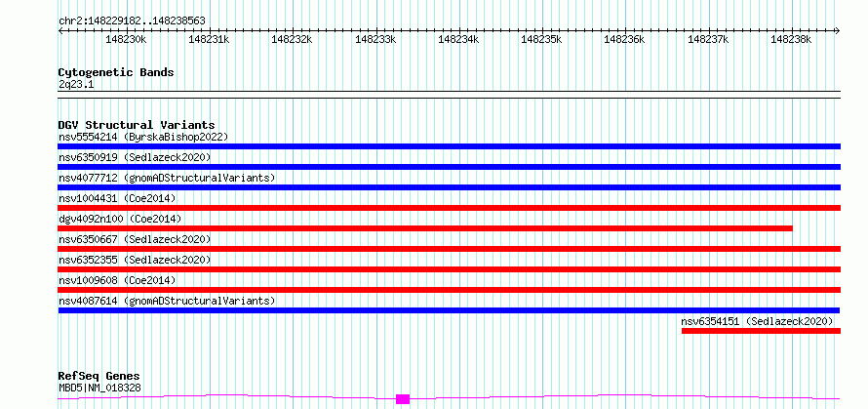Viewport: 868px width, 409px height.
Task: Click the 148232k ruler mark
Action: click(x=292, y=39)
